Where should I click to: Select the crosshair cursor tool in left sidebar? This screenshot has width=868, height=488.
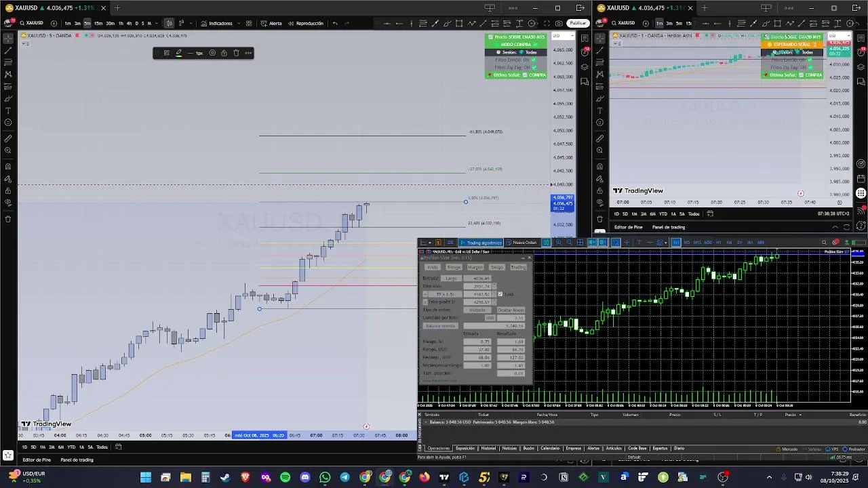(8, 39)
